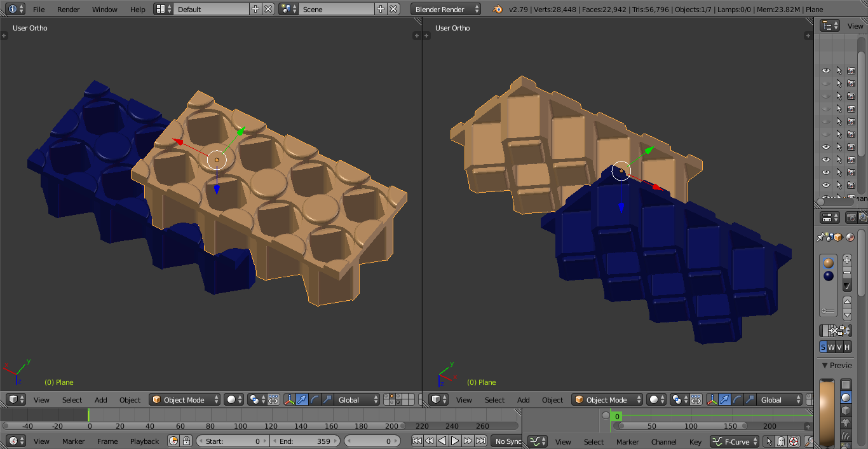Open the outliner editor type selector

coord(830,25)
